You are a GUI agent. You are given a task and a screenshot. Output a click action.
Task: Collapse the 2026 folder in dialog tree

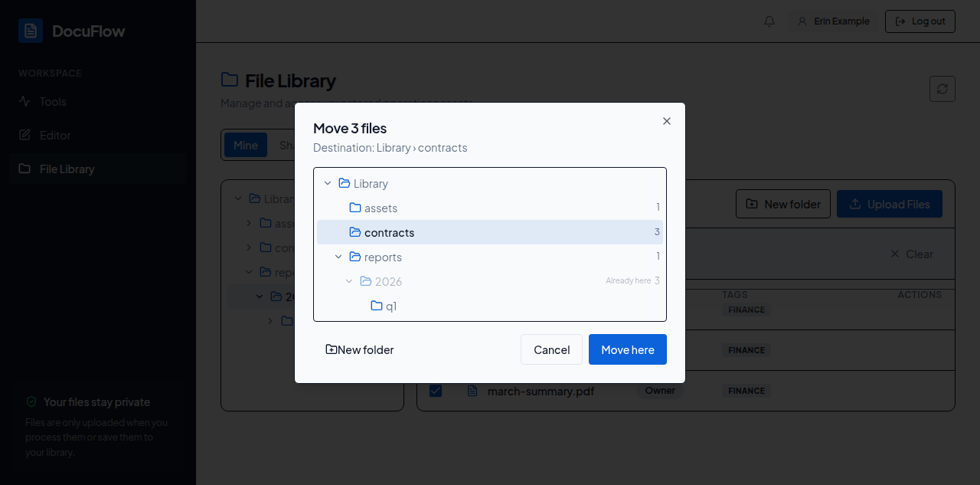[x=349, y=281]
